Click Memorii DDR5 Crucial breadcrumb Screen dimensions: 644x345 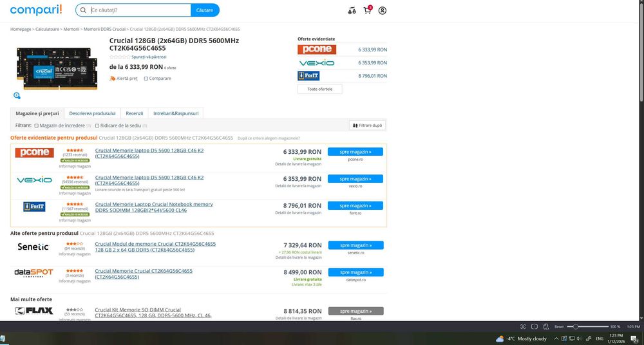coord(105,29)
